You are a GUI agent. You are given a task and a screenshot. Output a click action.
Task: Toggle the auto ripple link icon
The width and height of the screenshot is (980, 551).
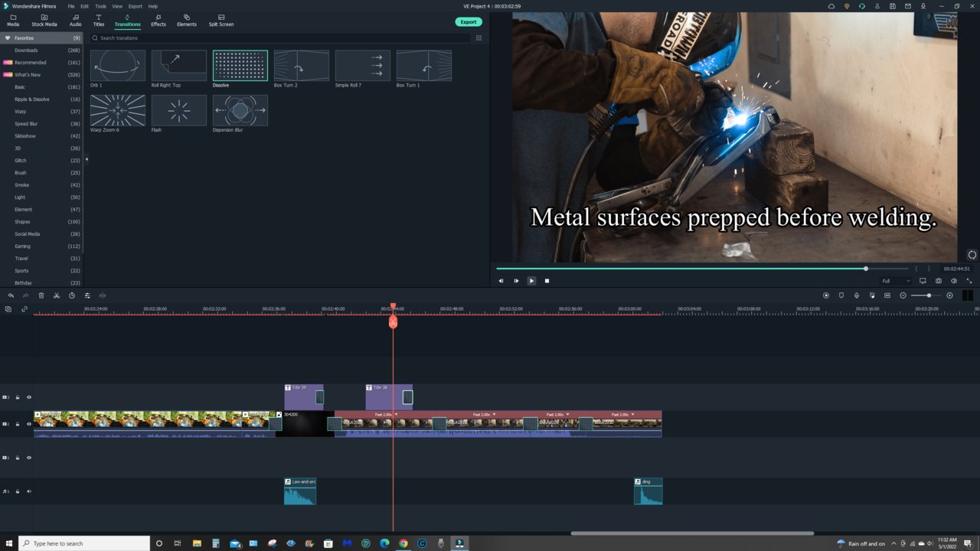pos(24,309)
